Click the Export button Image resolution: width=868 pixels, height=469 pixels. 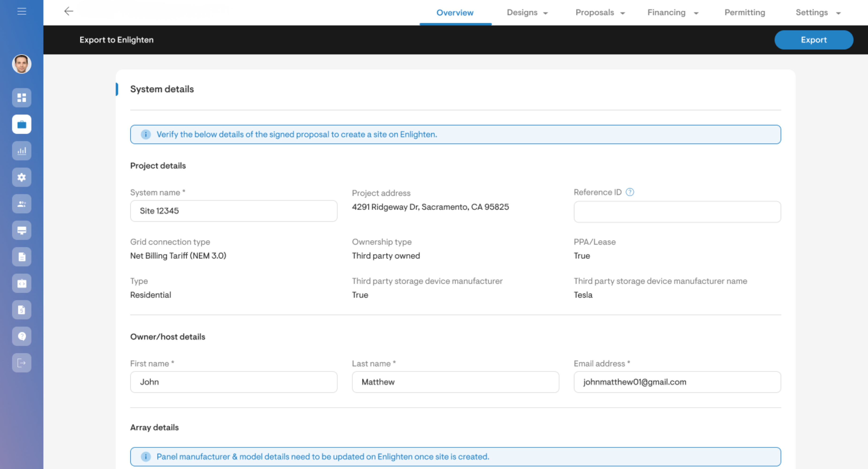click(x=814, y=40)
